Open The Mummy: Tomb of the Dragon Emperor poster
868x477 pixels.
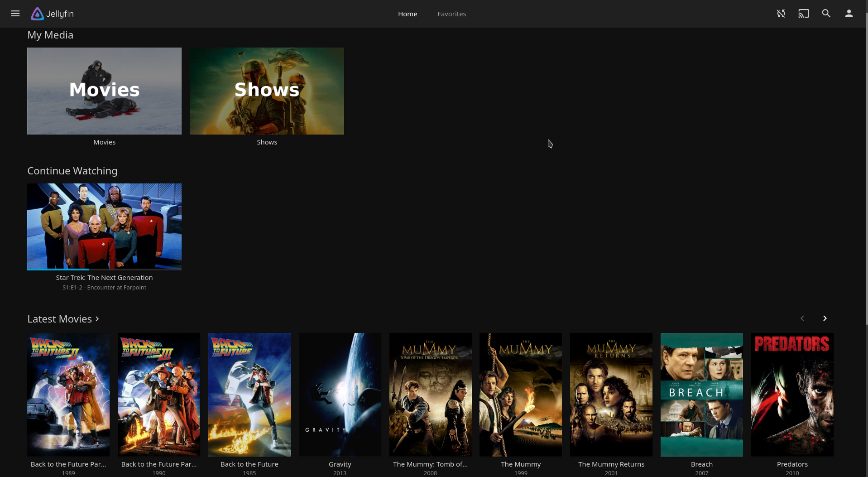pyautogui.click(x=431, y=395)
